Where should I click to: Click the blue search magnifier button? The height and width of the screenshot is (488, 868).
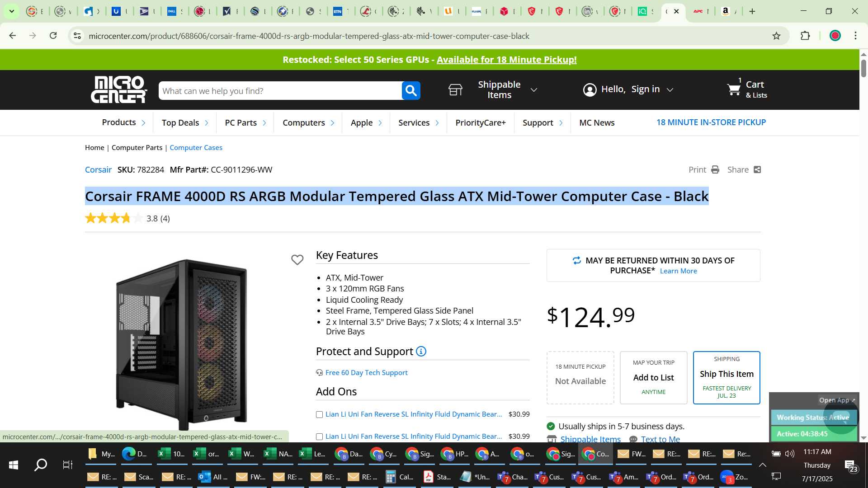pyautogui.click(x=411, y=91)
